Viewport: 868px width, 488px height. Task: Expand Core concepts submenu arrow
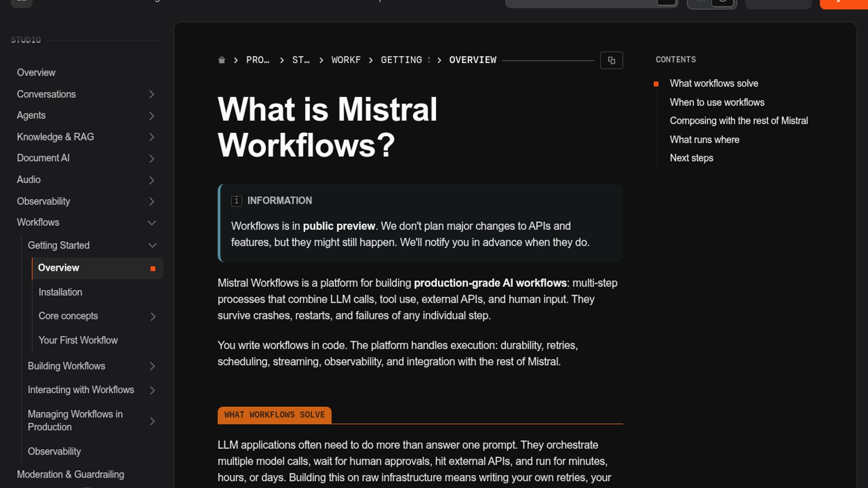coord(153,316)
